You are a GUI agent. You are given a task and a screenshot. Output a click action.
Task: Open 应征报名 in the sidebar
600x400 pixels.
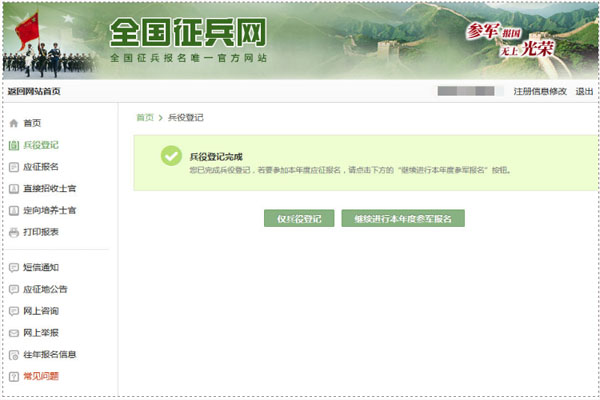pyautogui.click(x=41, y=167)
